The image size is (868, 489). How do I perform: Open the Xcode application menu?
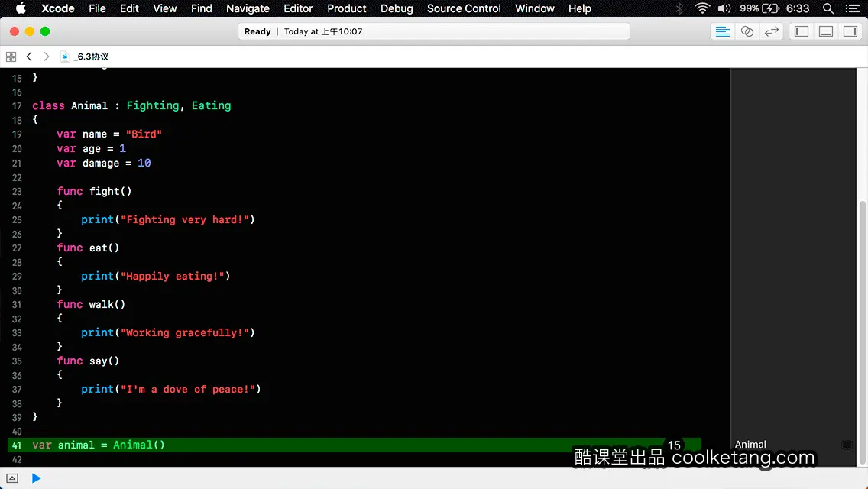57,8
